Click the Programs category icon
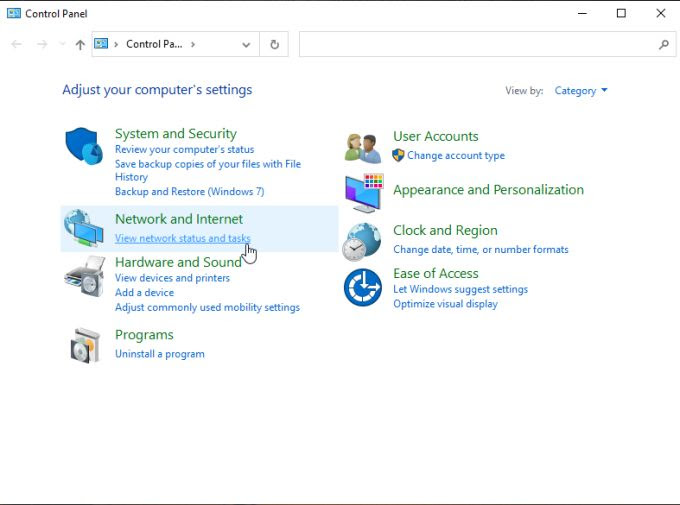 pyautogui.click(x=84, y=345)
